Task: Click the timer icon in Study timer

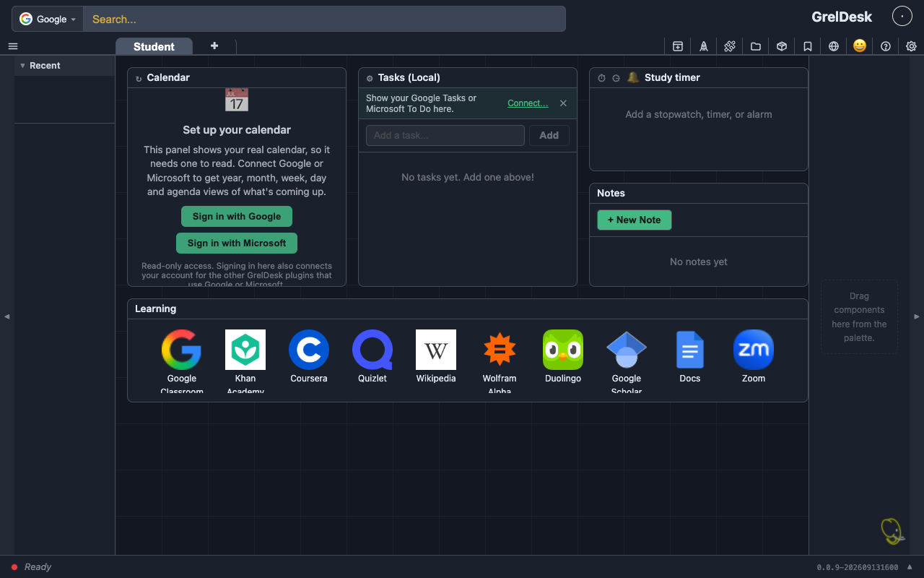Action: tap(616, 78)
